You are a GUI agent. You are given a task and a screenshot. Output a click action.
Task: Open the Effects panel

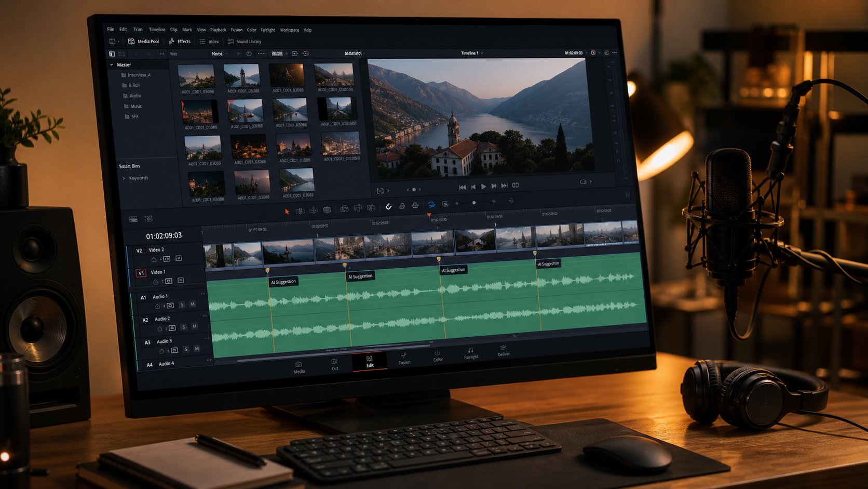point(180,41)
